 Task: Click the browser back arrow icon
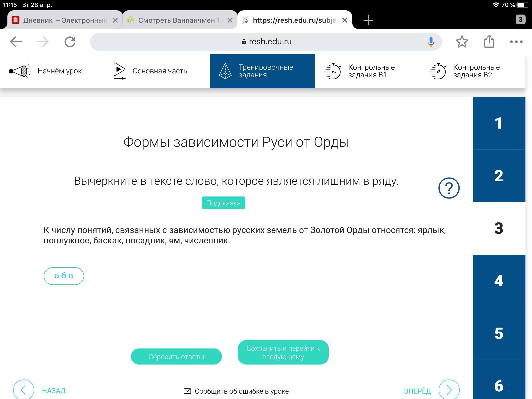coord(16,42)
